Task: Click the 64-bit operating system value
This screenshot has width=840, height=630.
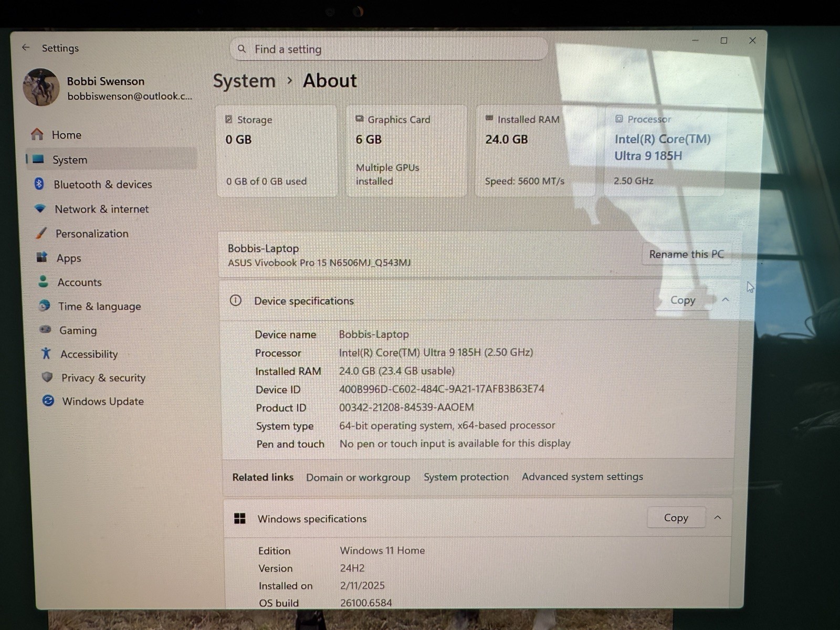Action: point(447,425)
